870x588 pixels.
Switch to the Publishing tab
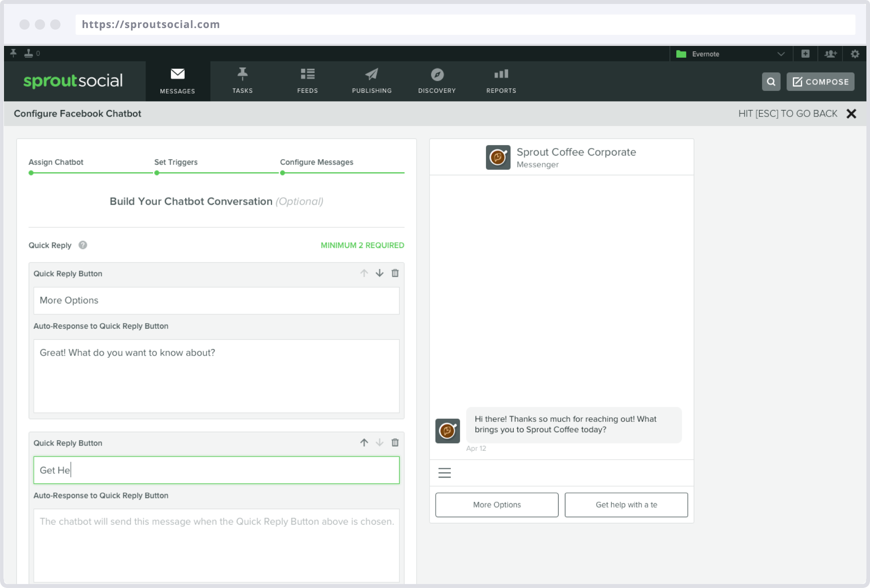tap(372, 81)
